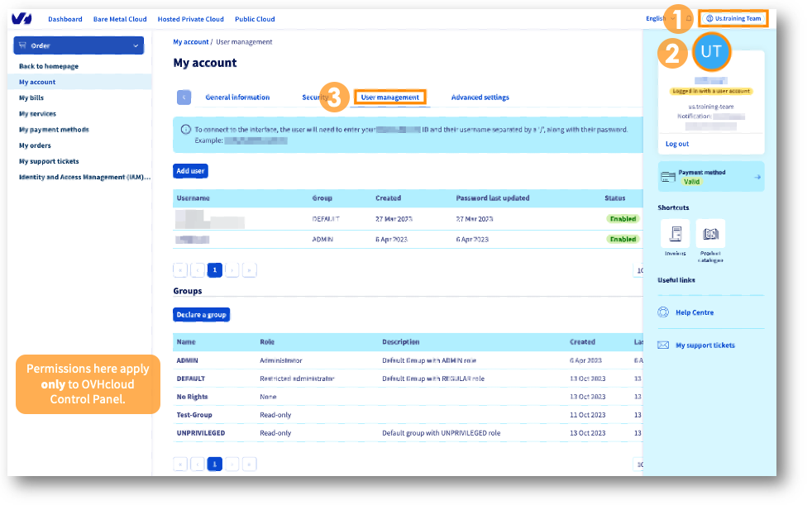The height and width of the screenshot is (505, 812).
Task: Switch to the Advanced settings tab
Action: pos(480,98)
